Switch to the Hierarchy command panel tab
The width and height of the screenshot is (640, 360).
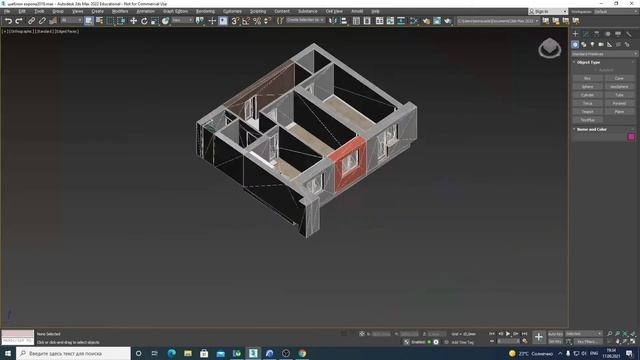point(597,34)
